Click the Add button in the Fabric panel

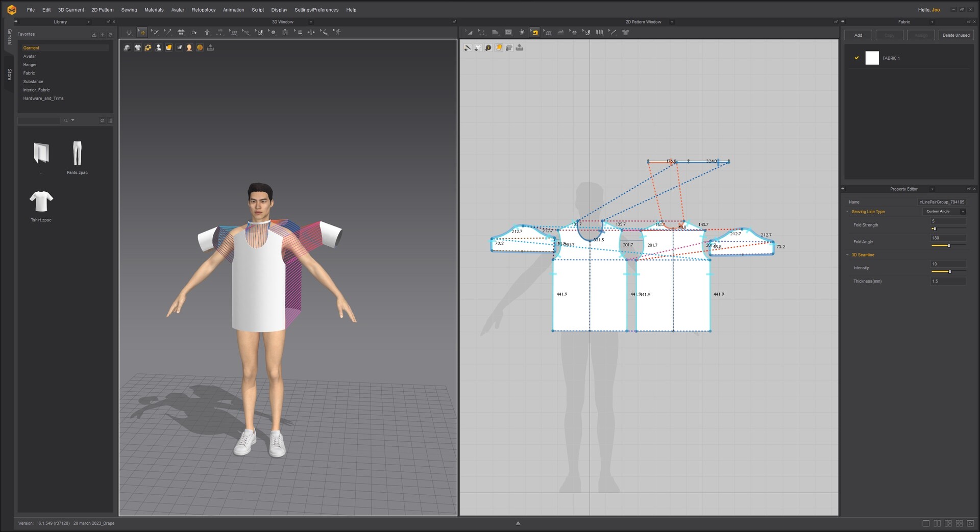pyautogui.click(x=858, y=35)
